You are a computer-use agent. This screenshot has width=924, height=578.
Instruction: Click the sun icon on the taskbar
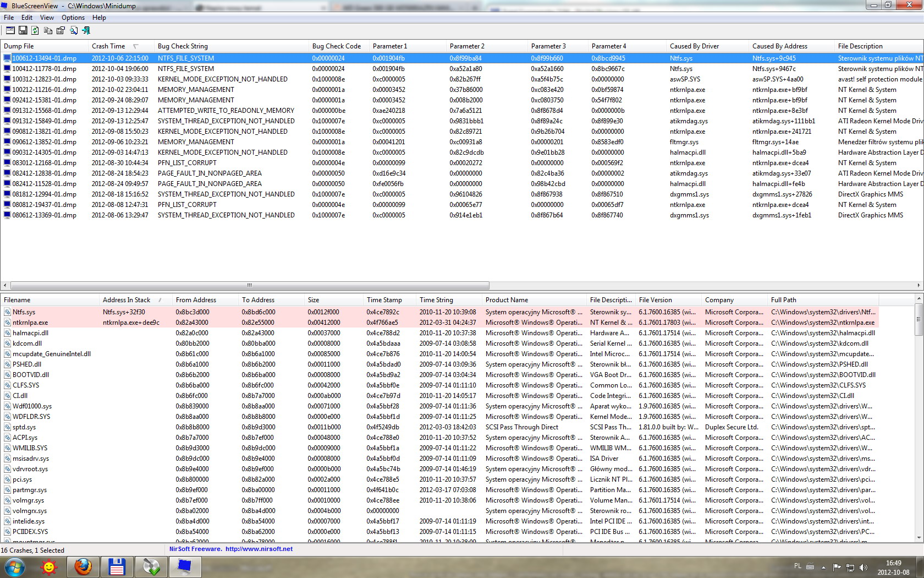point(49,566)
